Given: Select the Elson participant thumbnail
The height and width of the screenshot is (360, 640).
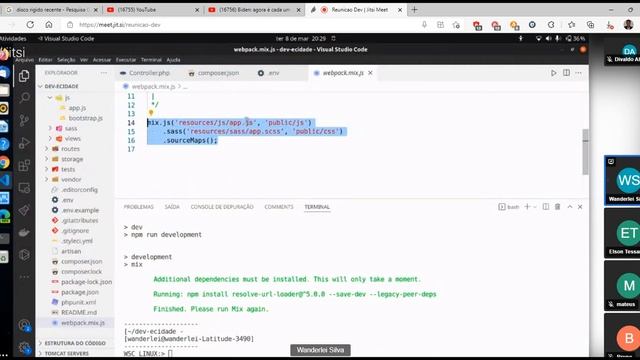Looking at the screenshot, I should (622, 233).
